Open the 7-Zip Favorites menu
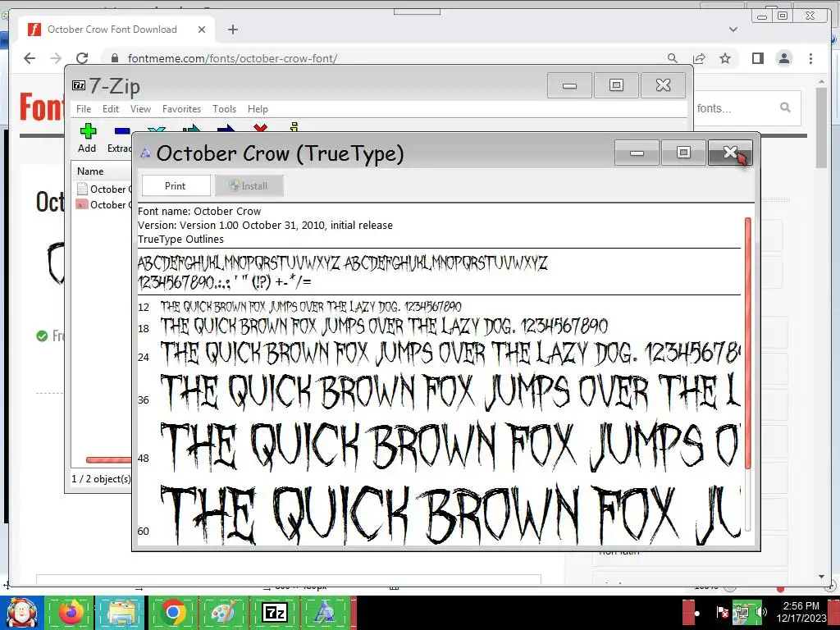 pos(181,109)
